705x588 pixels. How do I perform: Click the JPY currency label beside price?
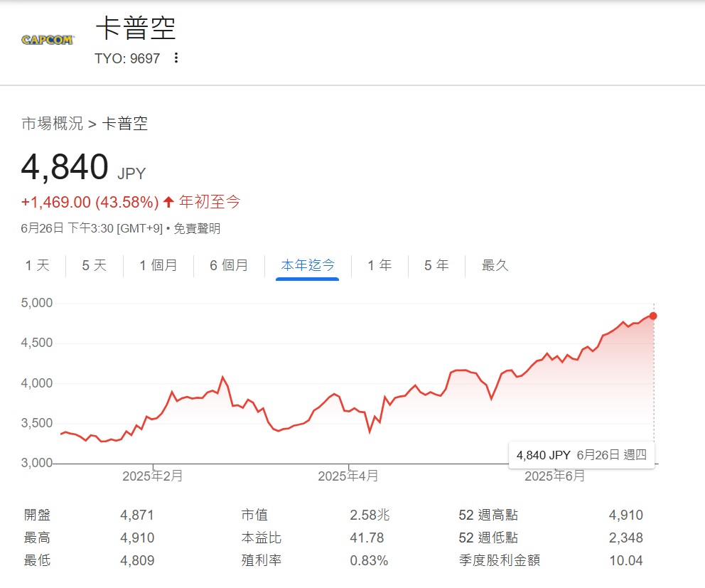(131, 173)
